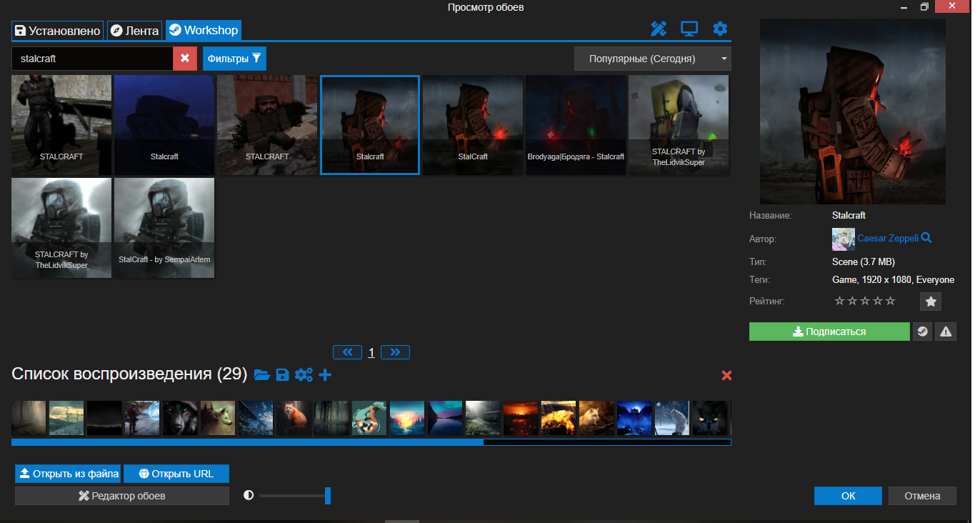Click the Список воспроизведения (29) heading
This screenshot has height=523, width=980.
pos(129,374)
